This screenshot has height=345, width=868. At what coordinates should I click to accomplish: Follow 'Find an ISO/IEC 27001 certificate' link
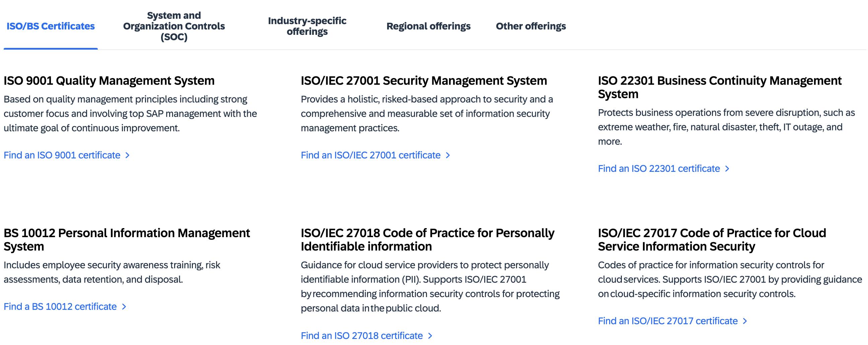click(x=371, y=155)
